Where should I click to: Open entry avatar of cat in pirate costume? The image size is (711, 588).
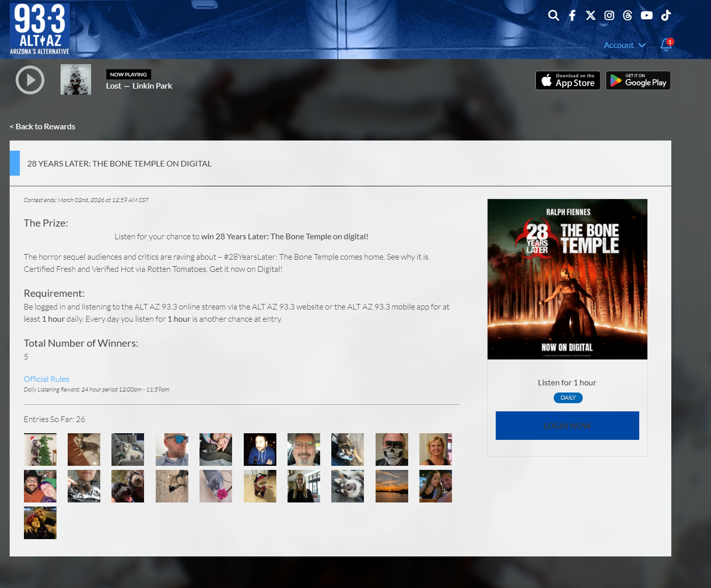point(260,486)
